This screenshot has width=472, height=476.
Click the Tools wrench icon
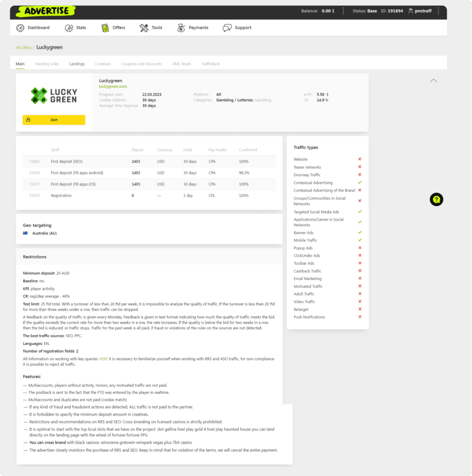click(x=144, y=28)
